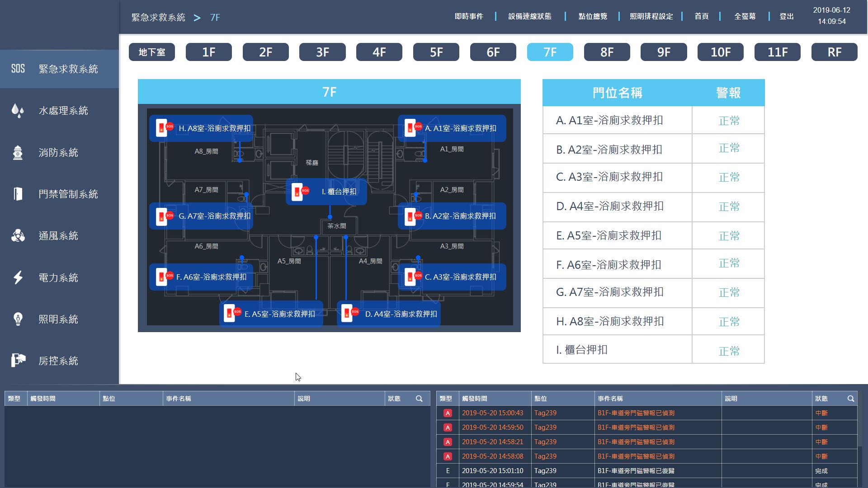Open 照明排程設定 in the top menu
The height and width of the screenshot is (488, 868).
(651, 16)
